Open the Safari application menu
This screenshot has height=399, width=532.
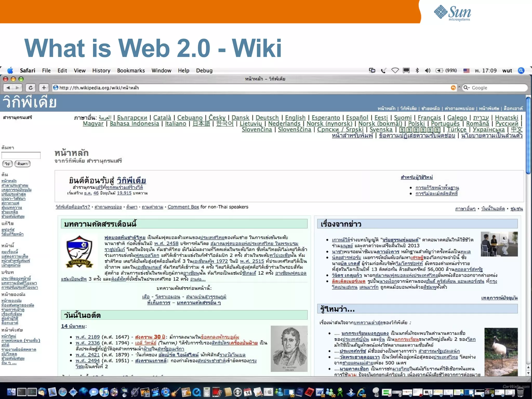(28, 70)
